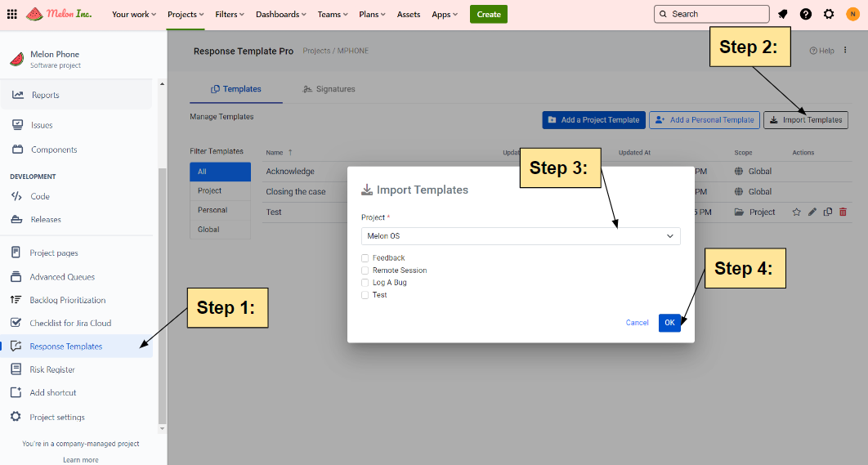The height and width of the screenshot is (465, 868).
Task: Click the Search input field
Action: (x=711, y=14)
